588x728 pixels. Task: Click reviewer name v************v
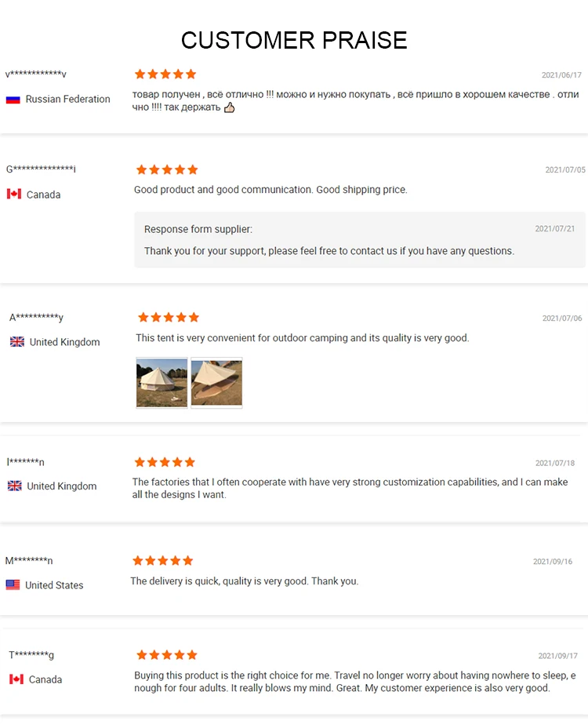click(36, 75)
